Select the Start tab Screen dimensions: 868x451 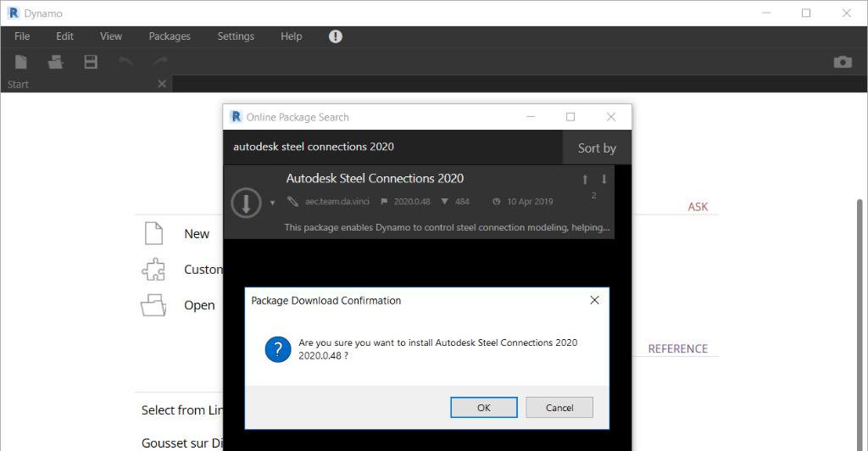pos(86,84)
